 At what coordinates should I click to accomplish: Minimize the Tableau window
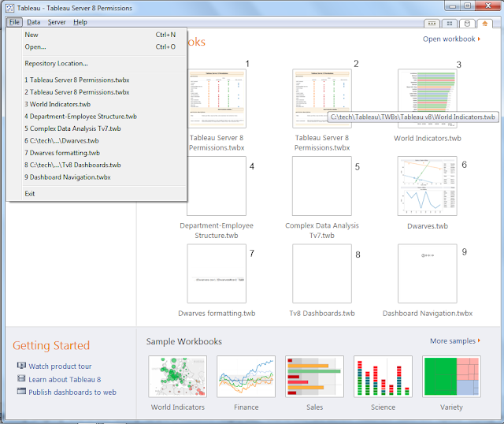(x=453, y=6)
